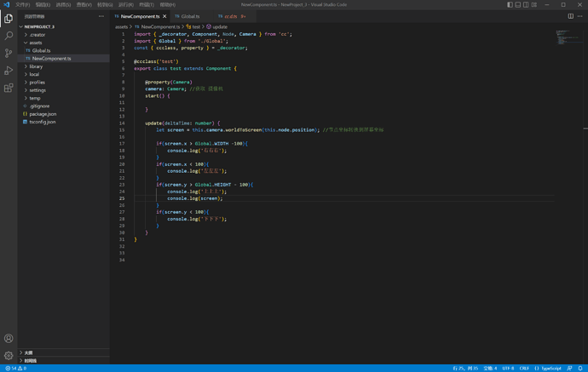588x372 pixels.
Task: Click the Accounts icon
Action: (x=9, y=339)
